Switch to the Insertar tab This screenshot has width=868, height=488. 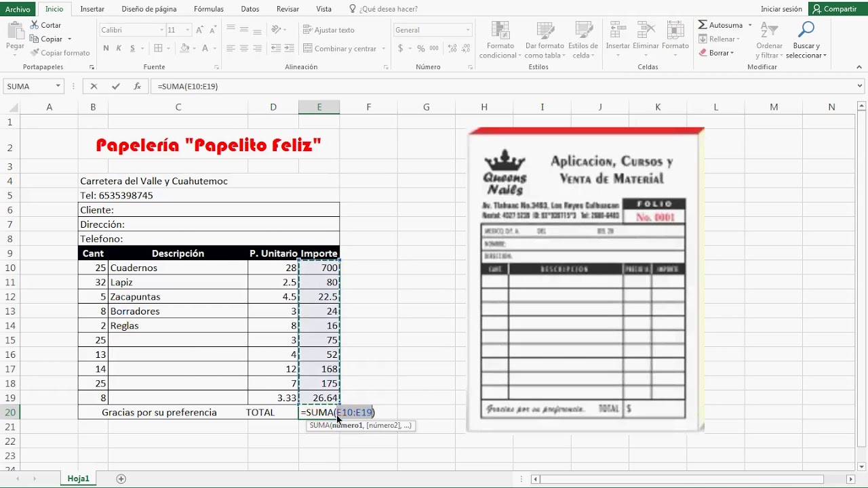point(92,9)
